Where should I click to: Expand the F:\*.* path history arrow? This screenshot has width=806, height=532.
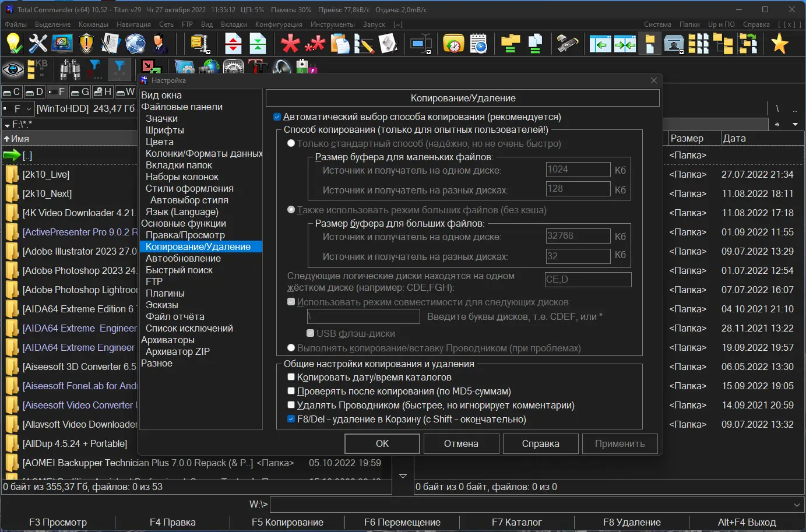7,125
